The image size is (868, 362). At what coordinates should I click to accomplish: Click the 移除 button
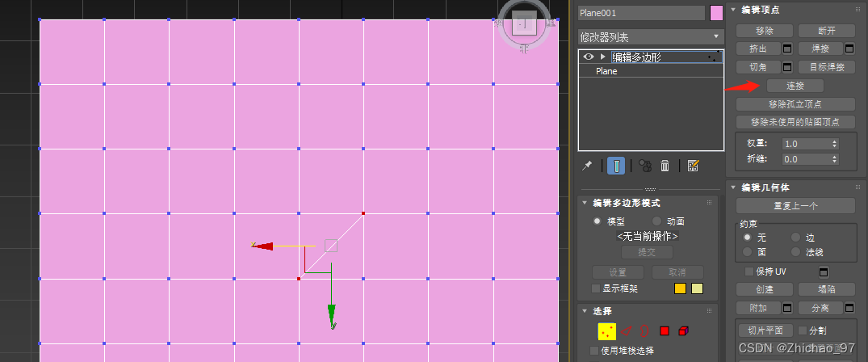pyautogui.click(x=765, y=31)
